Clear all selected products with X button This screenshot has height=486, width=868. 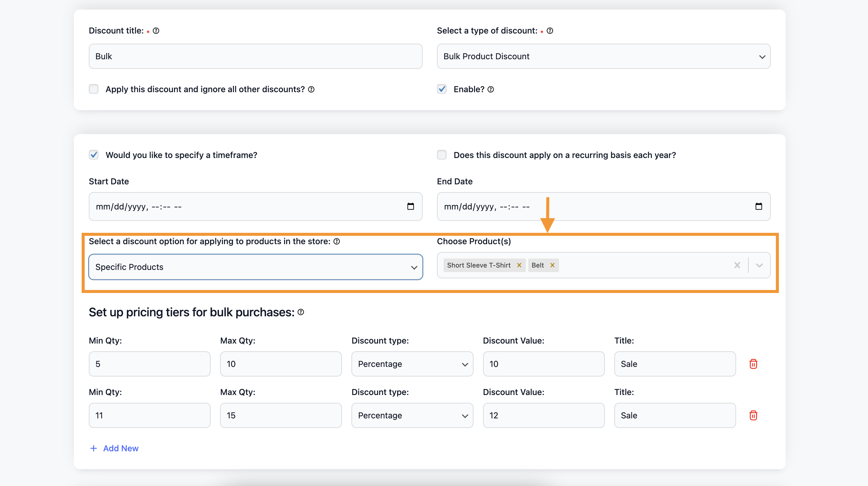click(738, 265)
